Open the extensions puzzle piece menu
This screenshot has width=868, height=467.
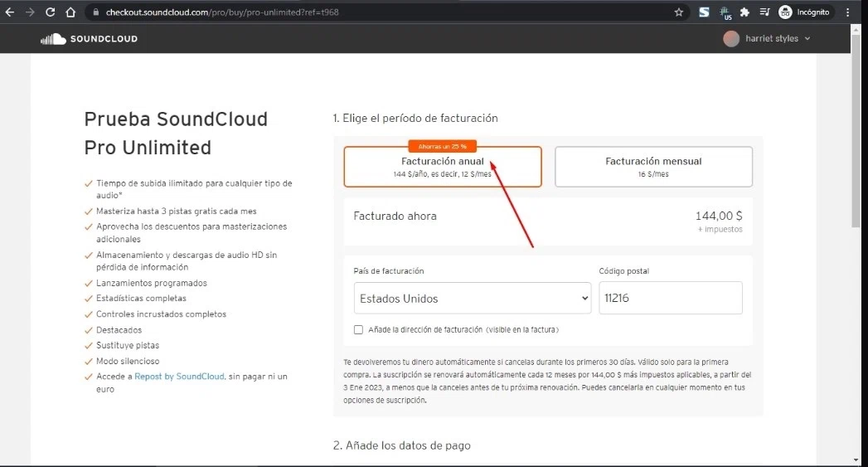pyautogui.click(x=744, y=12)
